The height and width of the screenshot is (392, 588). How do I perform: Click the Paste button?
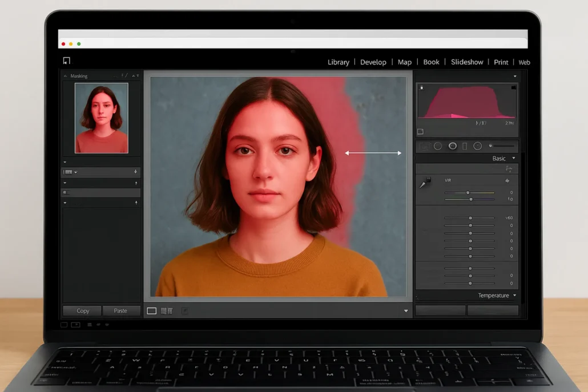(x=122, y=310)
